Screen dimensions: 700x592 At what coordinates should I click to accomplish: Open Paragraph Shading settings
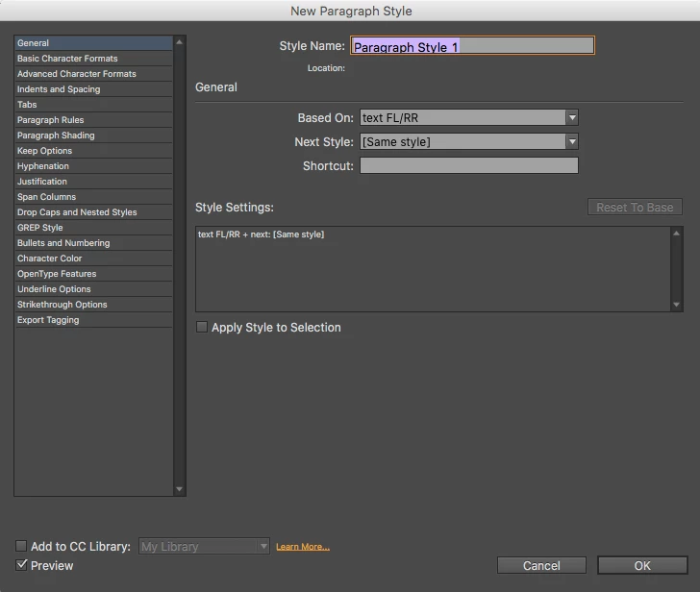click(94, 136)
